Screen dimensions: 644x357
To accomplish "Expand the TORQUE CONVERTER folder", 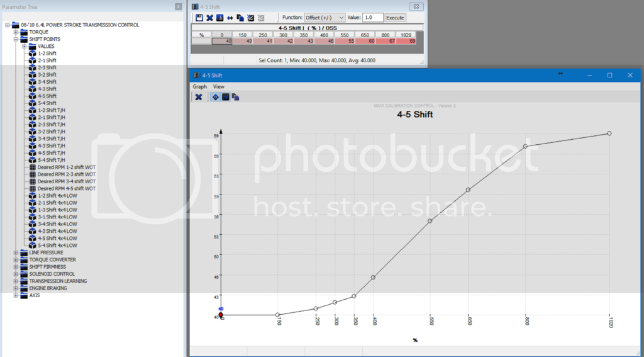I will [16, 260].
